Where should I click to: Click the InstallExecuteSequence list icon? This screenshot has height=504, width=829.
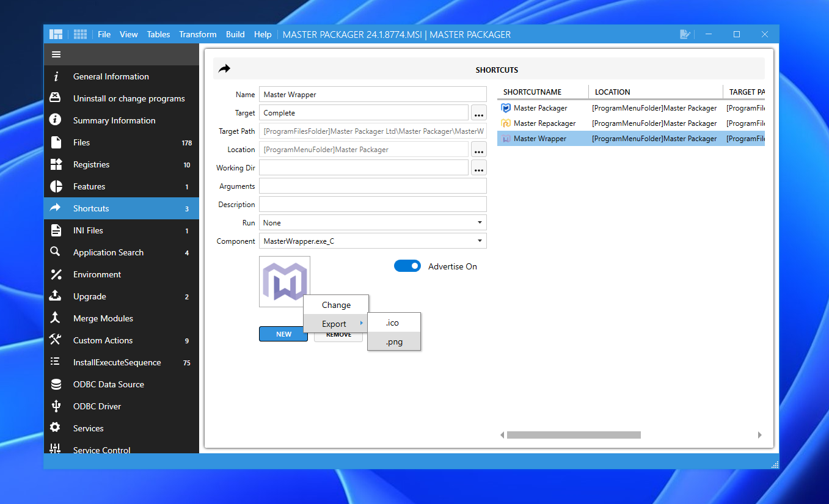[x=56, y=362]
